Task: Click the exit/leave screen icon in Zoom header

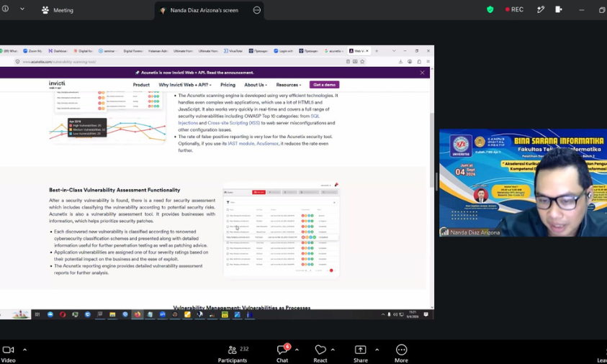Action: (x=558, y=9)
